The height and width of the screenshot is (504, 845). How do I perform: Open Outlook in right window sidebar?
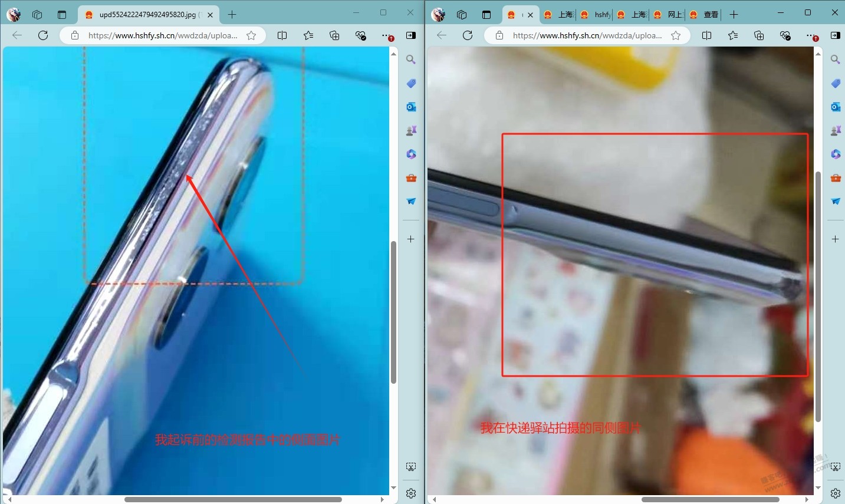(836, 107)
